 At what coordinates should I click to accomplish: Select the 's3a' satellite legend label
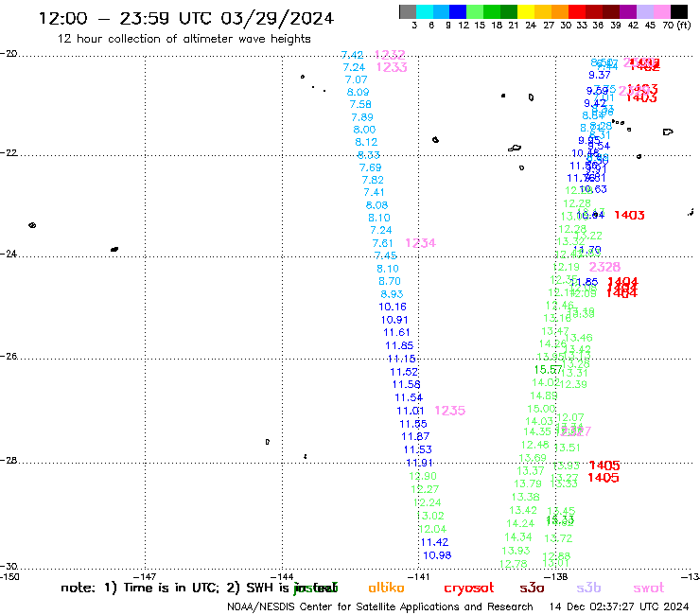click(x=532, y=589)
